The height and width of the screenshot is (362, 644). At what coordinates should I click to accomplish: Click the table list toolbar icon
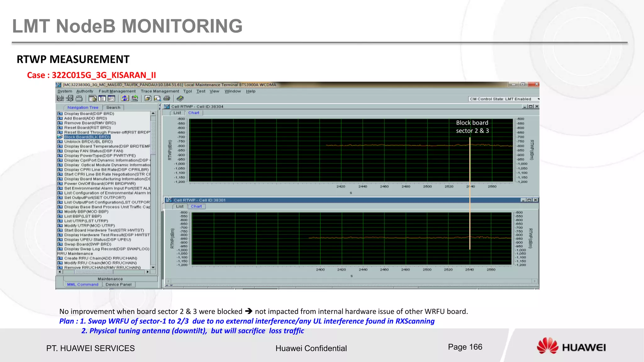pyautogui.click(x=102, y=98)
